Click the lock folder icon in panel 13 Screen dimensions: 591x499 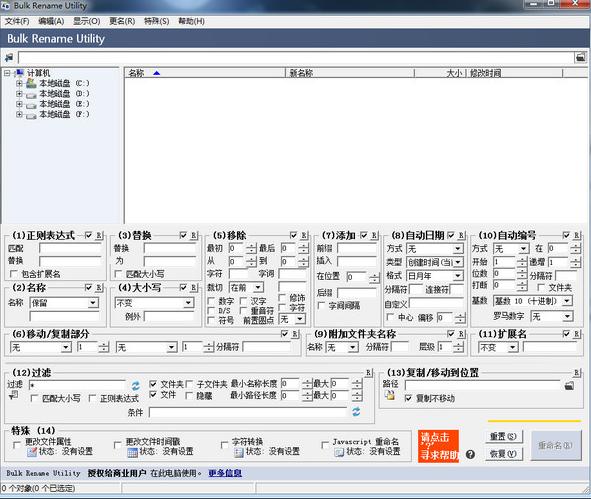[x=390, y=395]
